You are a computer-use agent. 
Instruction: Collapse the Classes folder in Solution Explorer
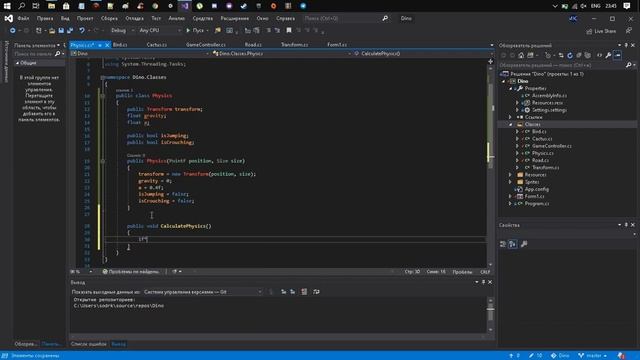511,124
